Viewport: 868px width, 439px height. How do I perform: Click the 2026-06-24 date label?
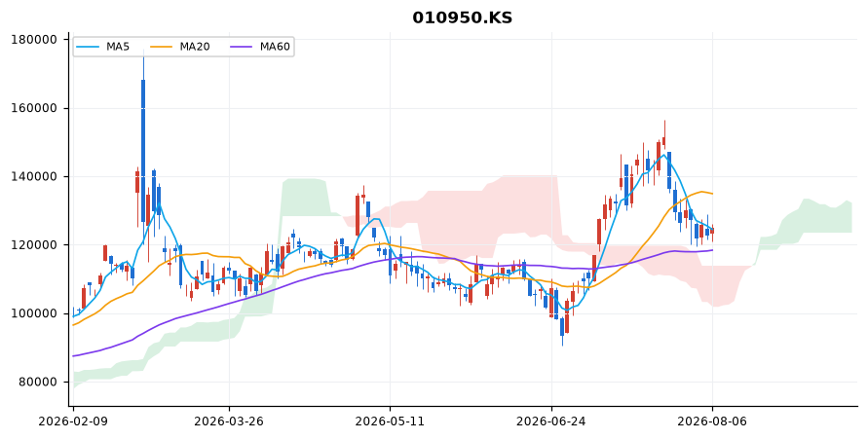[551, 421]
